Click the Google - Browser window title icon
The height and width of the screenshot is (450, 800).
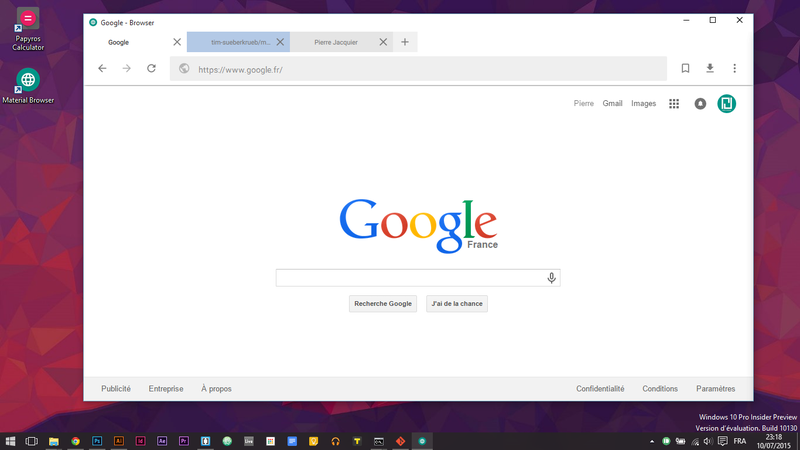[x=93, y=22]
